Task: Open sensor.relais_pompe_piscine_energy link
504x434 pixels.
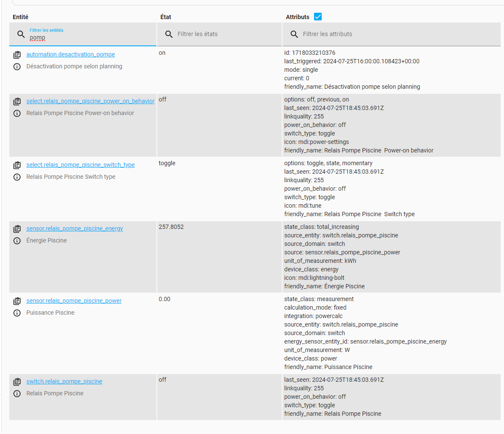Action: pos(74,228)
